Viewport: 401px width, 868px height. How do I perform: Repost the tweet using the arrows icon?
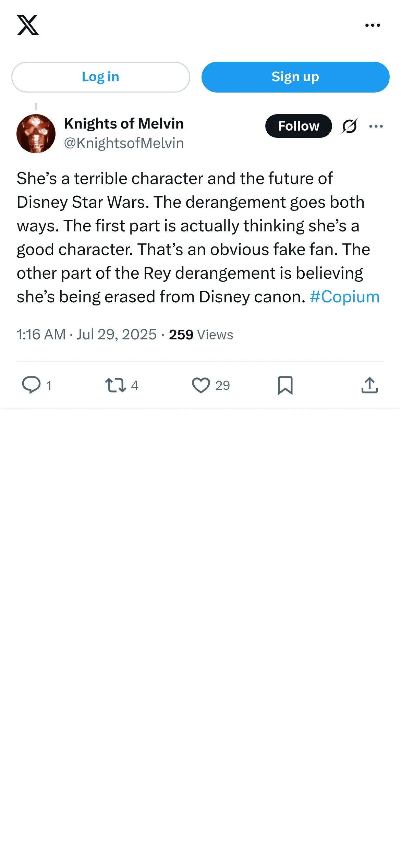116,385
